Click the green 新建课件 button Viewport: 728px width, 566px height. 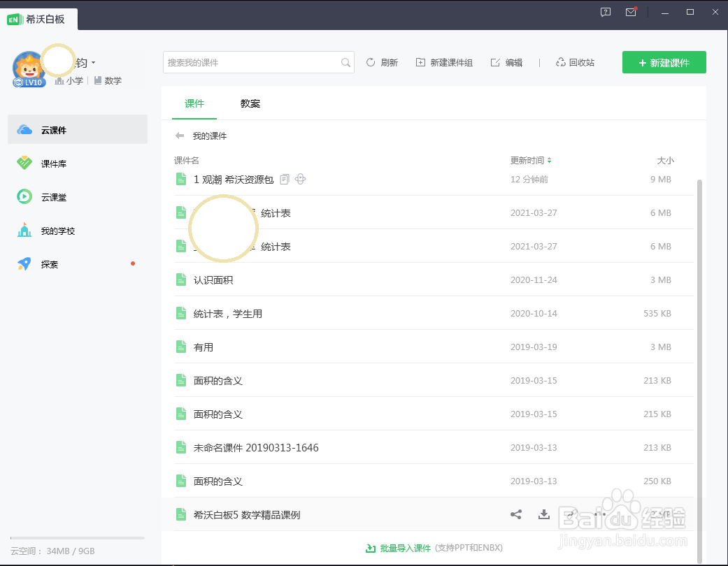(x=664, y=62)
